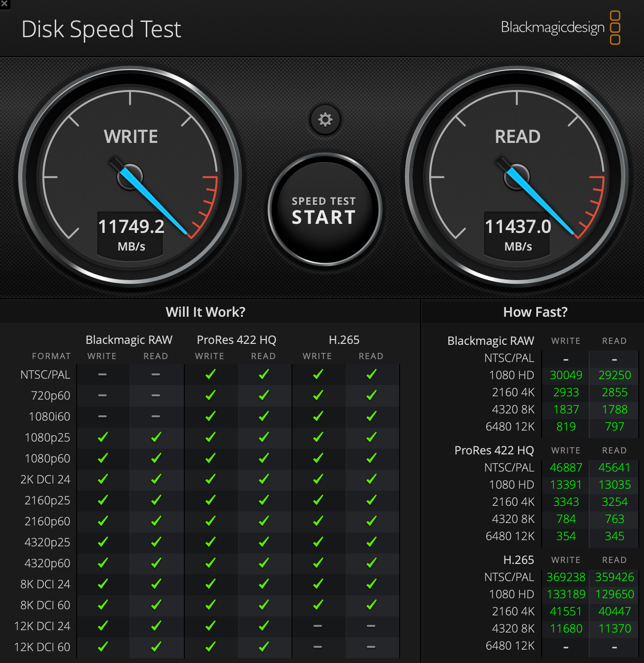
Task: Select the Will It Work? heading
Action: pos(206,312)
